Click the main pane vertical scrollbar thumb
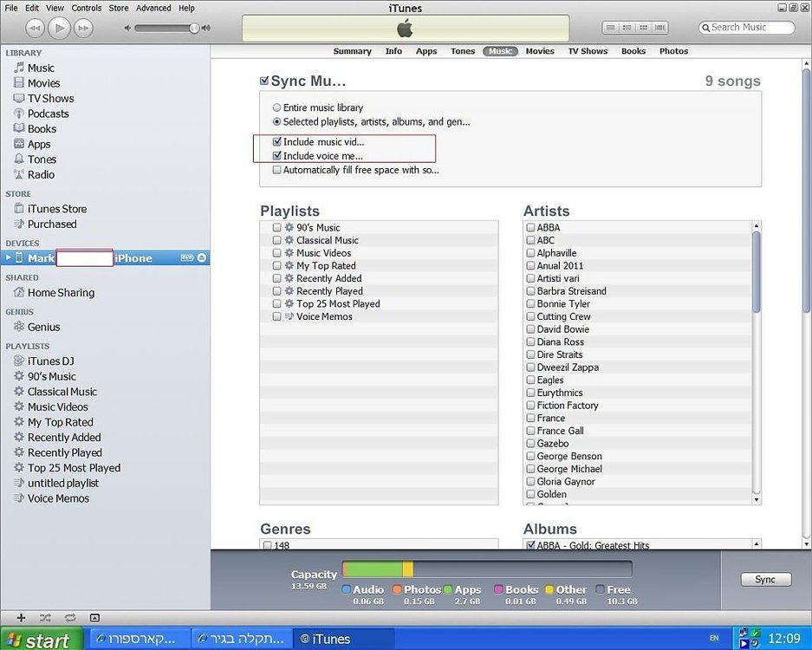The width and height of the screenshot is (812, 650). [x=807, y=190]
